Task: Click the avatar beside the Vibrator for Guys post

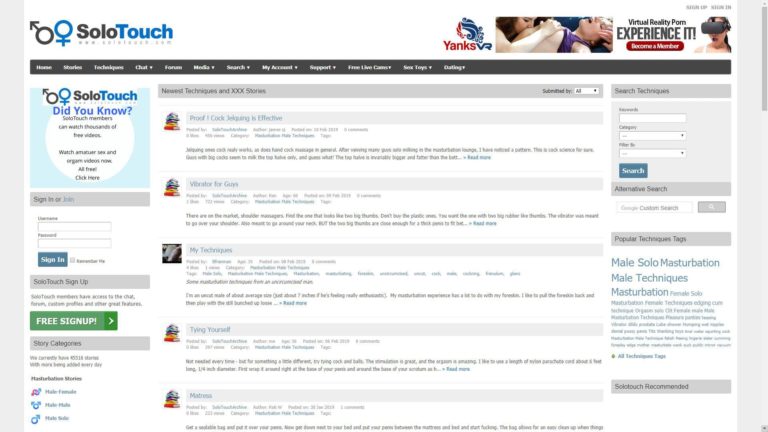Action: [171, 188]
